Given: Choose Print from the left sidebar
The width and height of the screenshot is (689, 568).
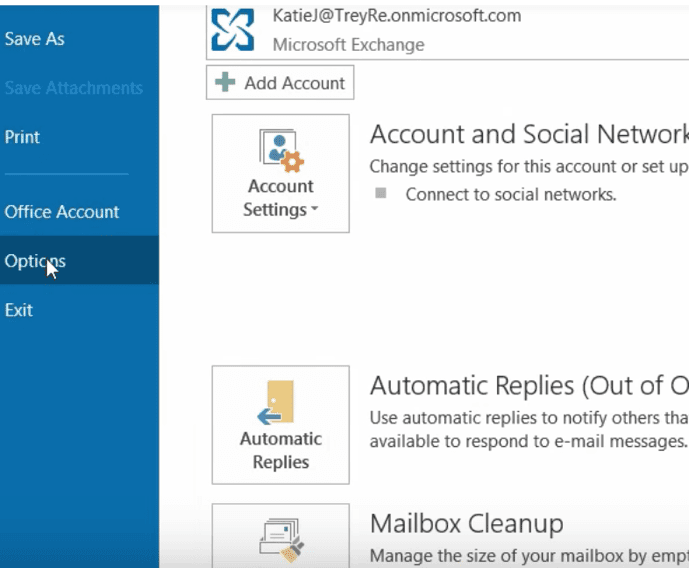Looking at the screenshot, I should tap(22, 137).
